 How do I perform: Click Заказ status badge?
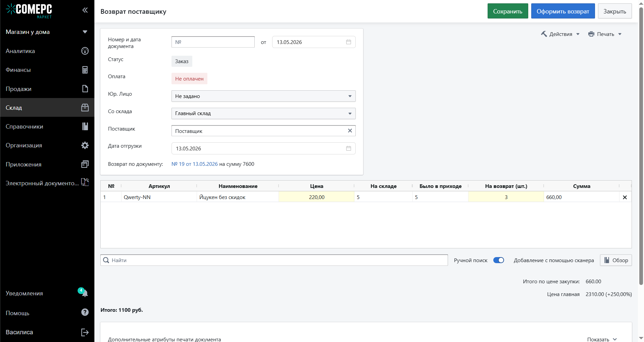tap(182, 61)
